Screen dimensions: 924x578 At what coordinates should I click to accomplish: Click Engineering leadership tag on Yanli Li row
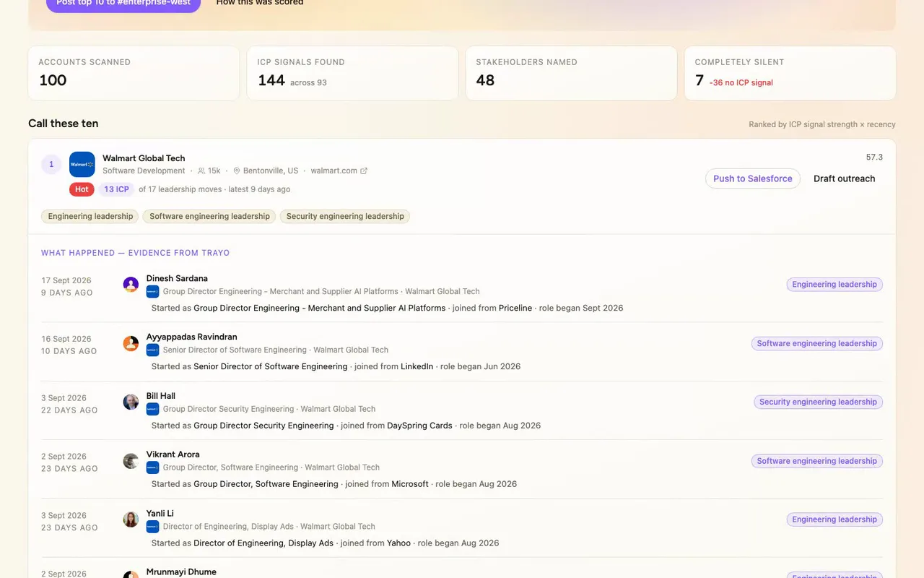834,519
